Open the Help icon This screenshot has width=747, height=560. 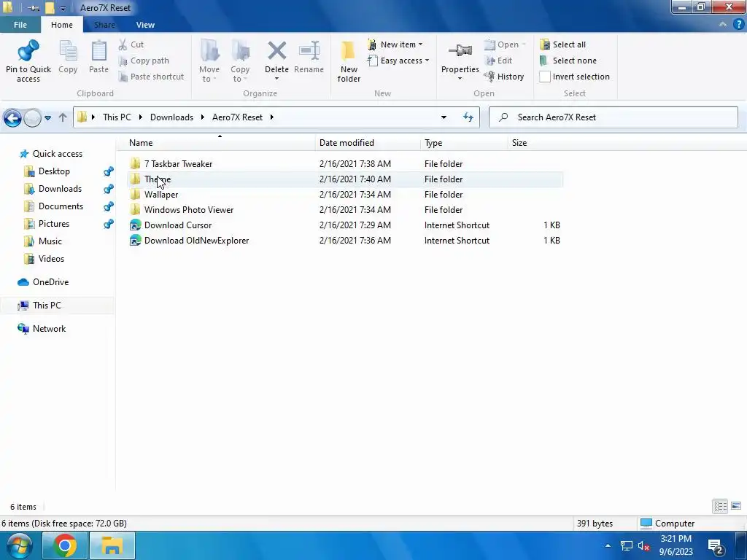click(738, 24)
